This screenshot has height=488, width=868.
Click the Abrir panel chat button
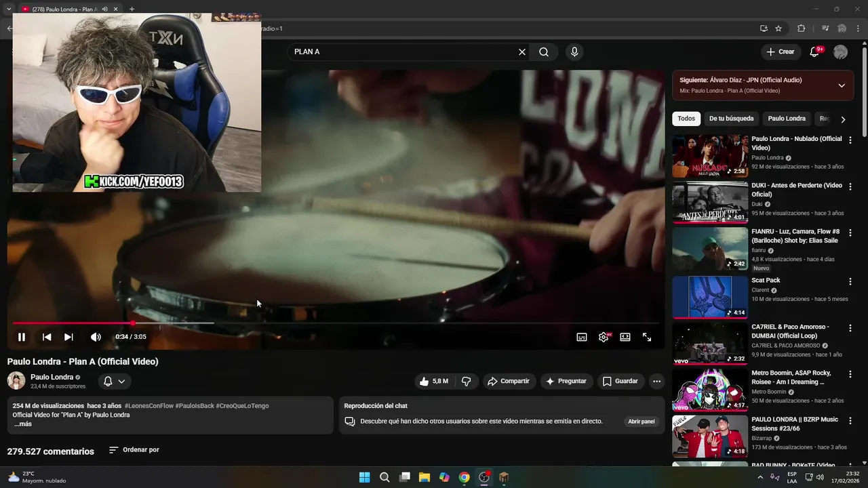[642, 421]
